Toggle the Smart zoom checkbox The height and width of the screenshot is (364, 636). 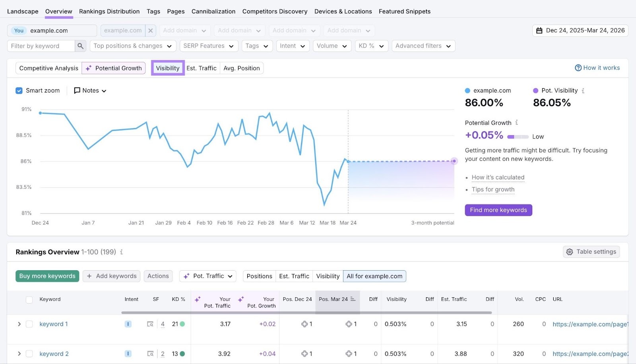pyautogui.click(x=19, y=90)
